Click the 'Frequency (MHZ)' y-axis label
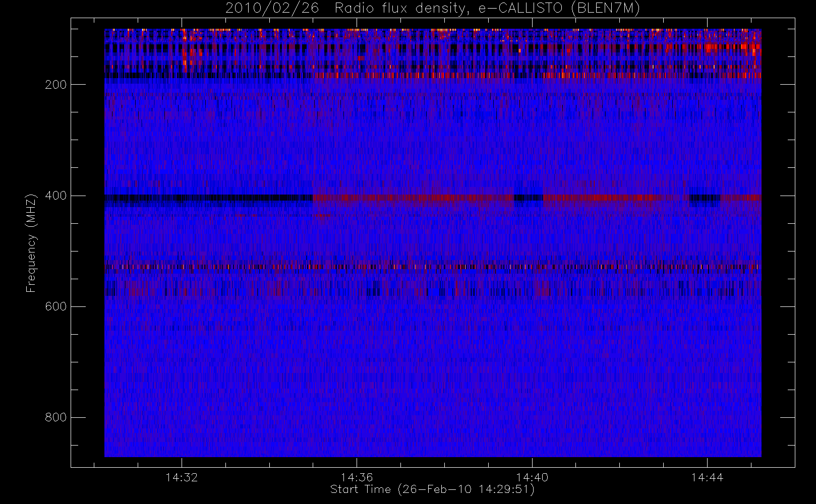Screen dimensions: 816x504 31,243
